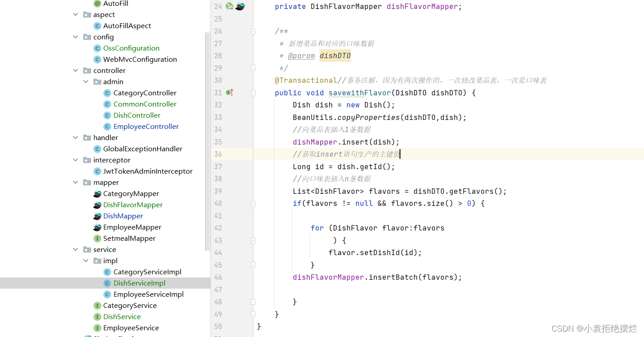The width and height of the screenshot is (644, 337).
Task: Open WebMvcConfiguration class
Action: point(140,60)
